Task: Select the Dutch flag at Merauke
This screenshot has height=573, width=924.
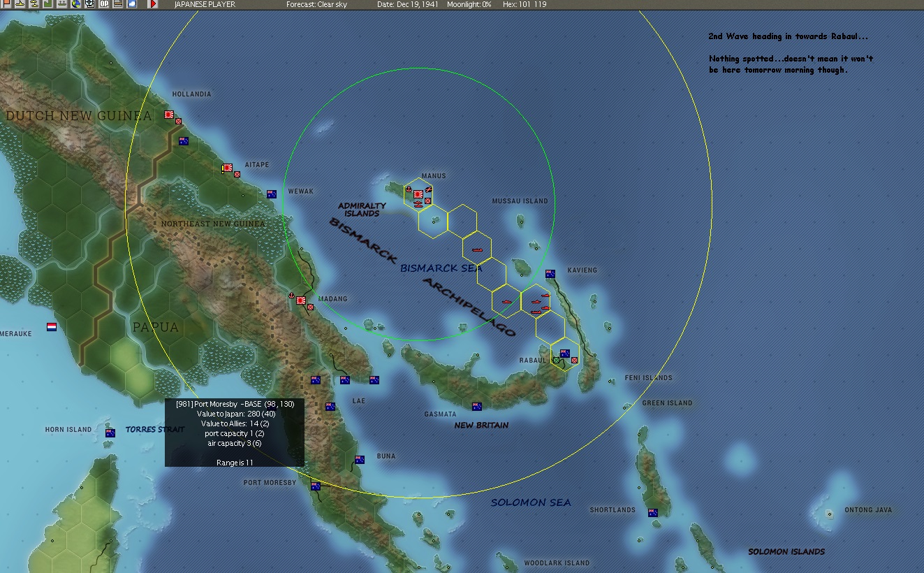Action: pyautogui.click(x=52, y=326)
